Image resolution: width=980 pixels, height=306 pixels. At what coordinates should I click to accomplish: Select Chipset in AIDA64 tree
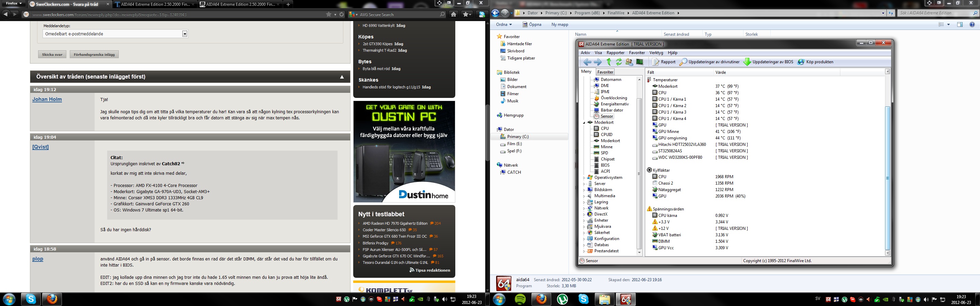604,159
